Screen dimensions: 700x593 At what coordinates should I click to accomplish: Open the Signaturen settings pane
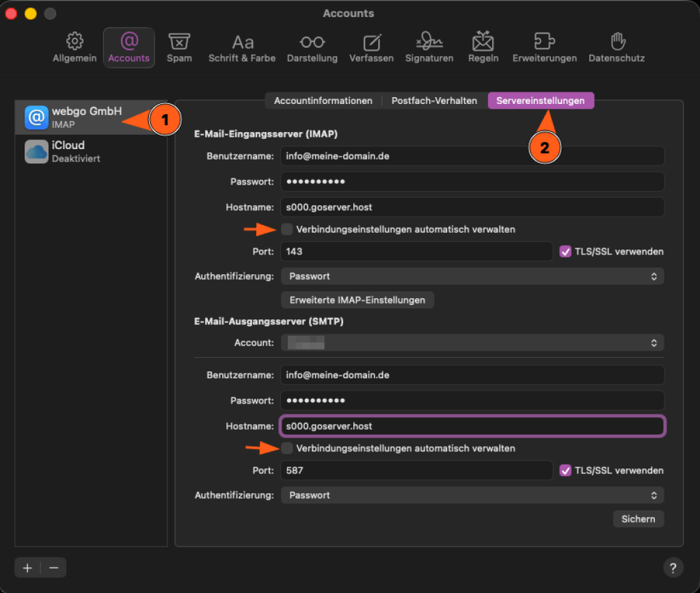(429, 47)
